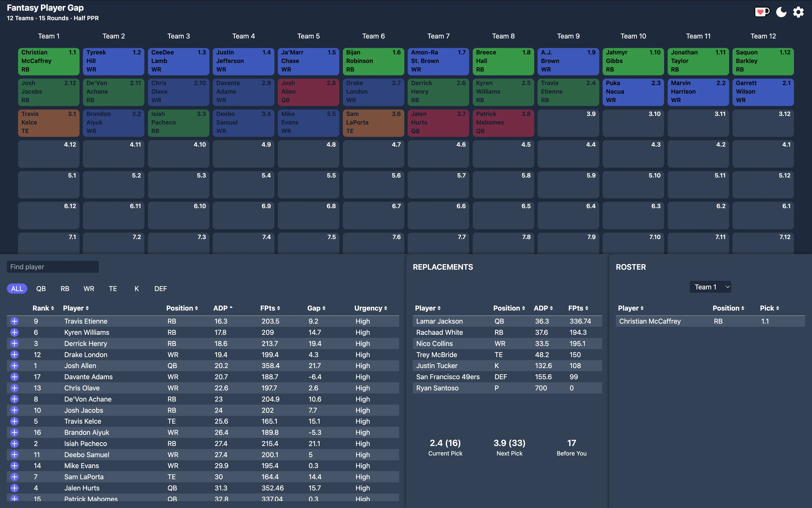Open the Team 1 roster dropdown
The width and height of the screenshot is (812, 508).
[x=710, y=287]
